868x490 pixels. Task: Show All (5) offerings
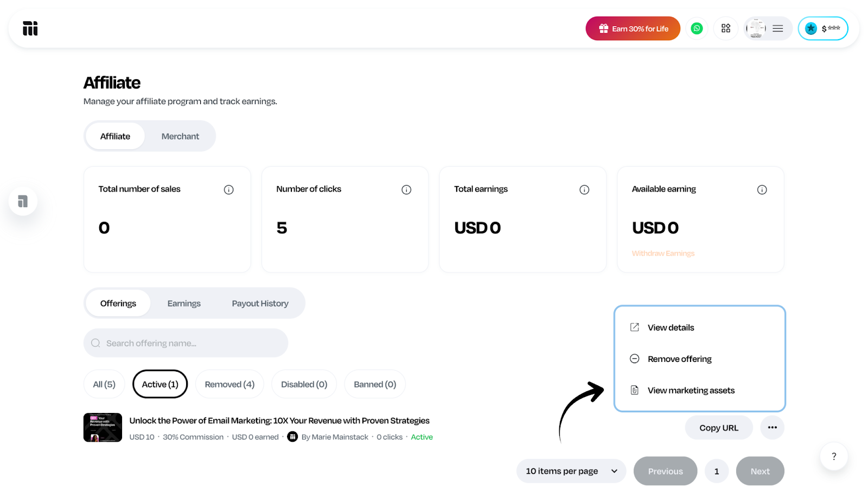pos(104,384)
